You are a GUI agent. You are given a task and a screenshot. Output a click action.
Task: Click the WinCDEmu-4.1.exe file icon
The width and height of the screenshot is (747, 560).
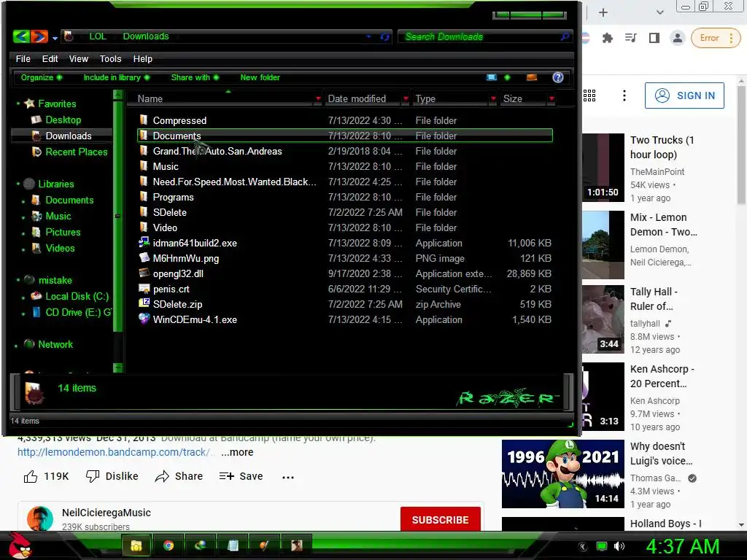pyautogui.click(x=144, y=319)
